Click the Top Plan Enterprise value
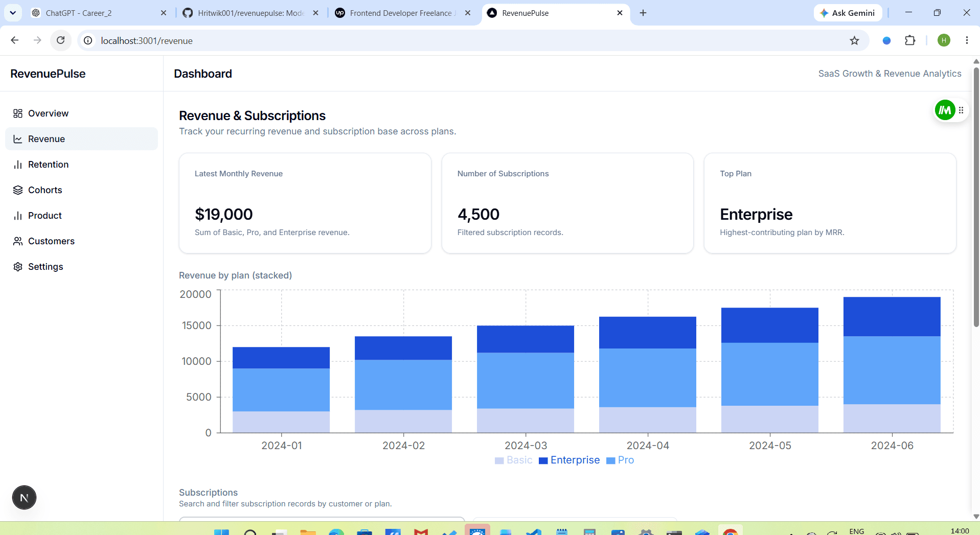The image size is (980, 535). click(756, 214)
